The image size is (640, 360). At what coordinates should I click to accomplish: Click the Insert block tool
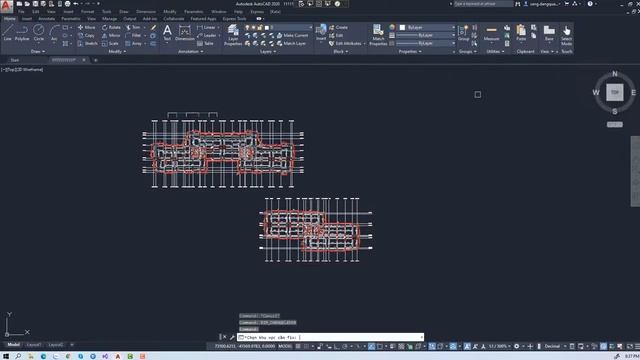[x=321, y=33]
